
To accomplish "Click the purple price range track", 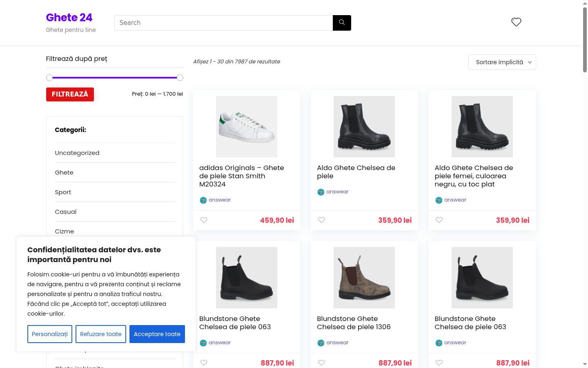I will (115, 78).
